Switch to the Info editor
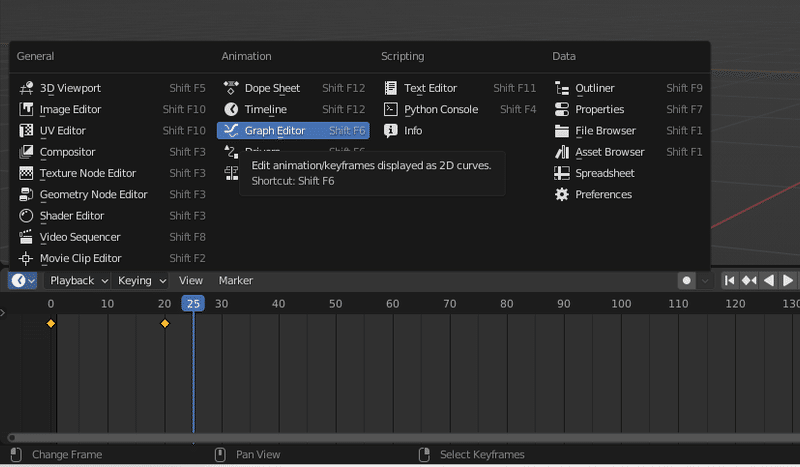The image size is (800, 467). pos(459,131)
